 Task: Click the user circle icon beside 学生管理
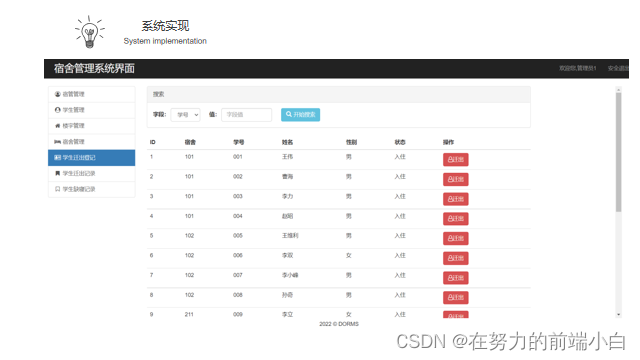(x=58, y=110)
